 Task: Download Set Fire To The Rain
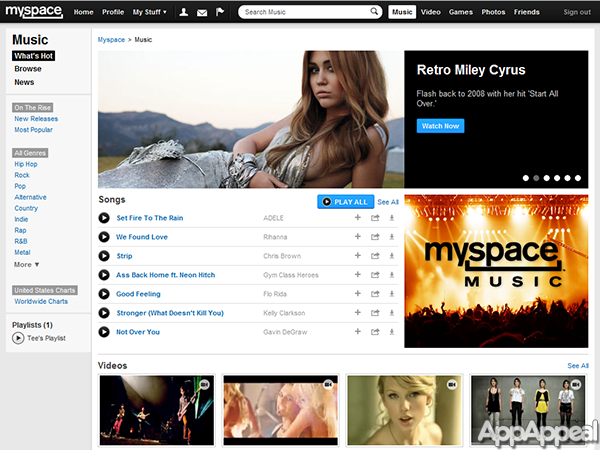pyautogui.click(x=392, y=218)
